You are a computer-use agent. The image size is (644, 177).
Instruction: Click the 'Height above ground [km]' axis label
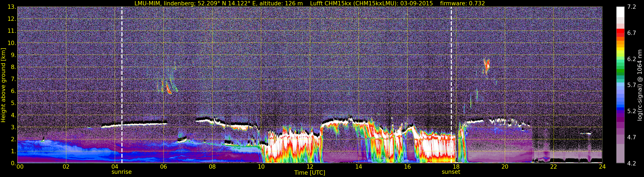pos(3,85)
